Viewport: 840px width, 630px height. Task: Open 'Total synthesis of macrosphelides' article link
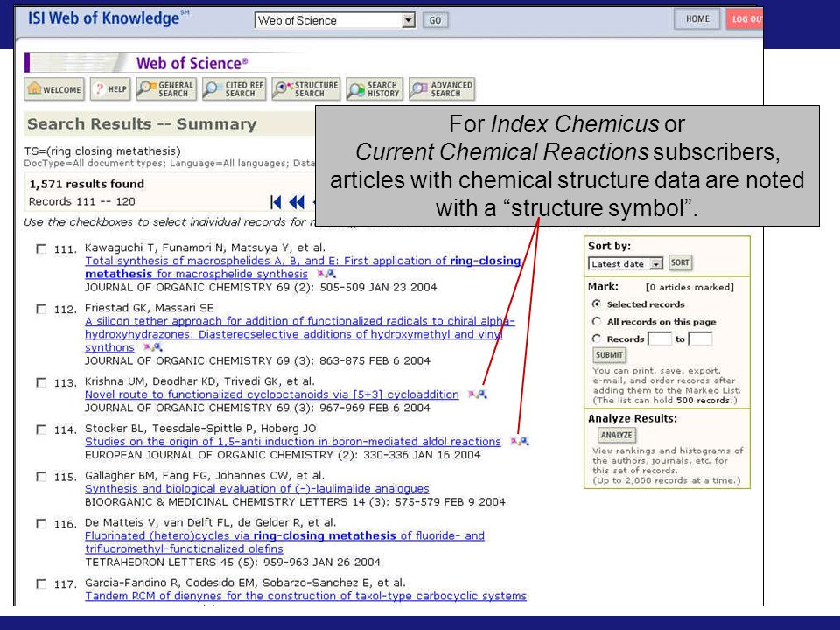[303, 268]
